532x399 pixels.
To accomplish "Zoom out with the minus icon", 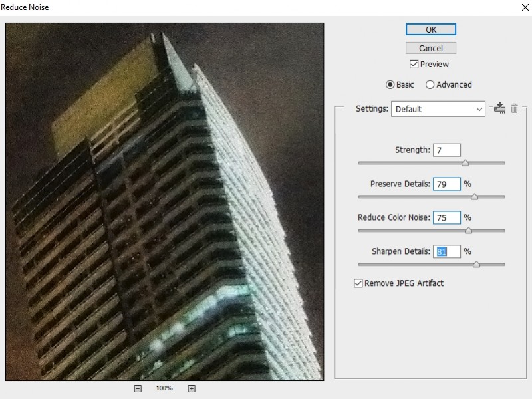I will pyautogui.click(x=138, y=388).
